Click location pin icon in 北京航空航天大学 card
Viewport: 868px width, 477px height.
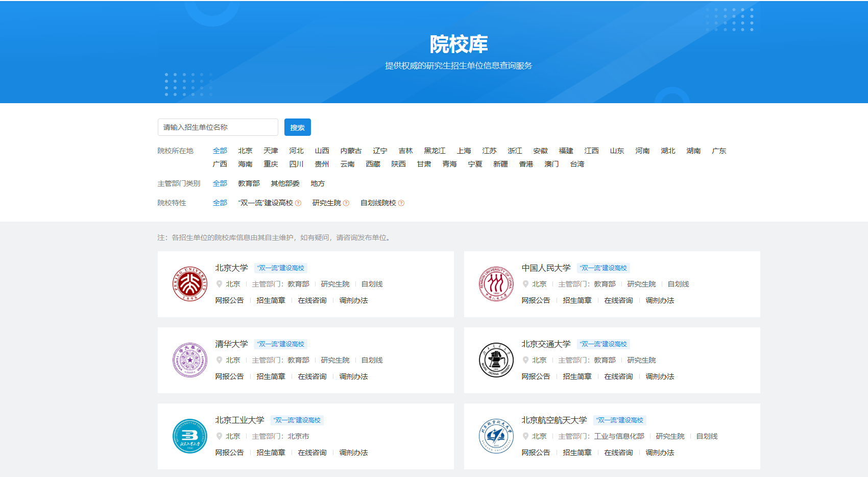coord(525,436)
